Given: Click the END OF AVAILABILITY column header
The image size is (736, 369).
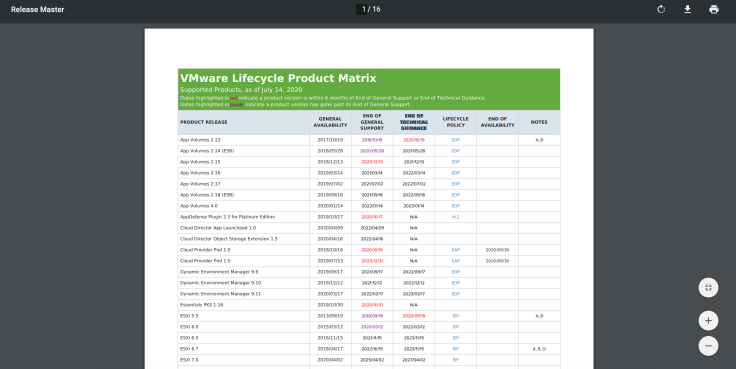Looking at the screenshot, I should click(497, 122).
